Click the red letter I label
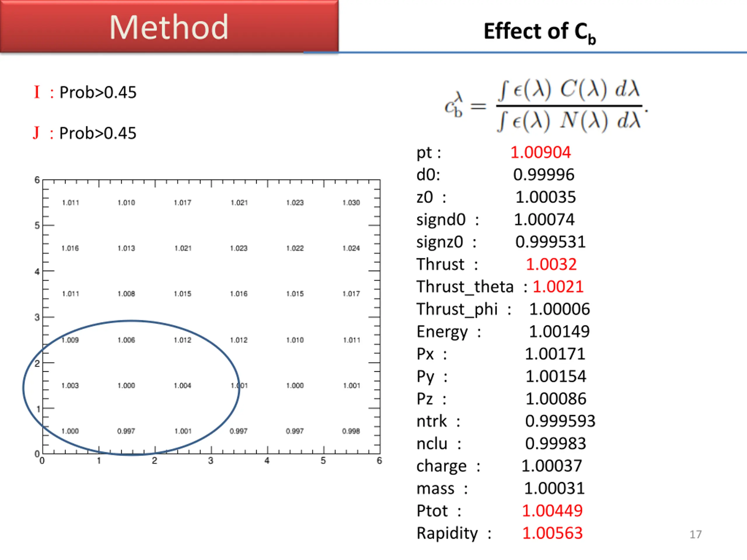Screen dimensions: 747x560 [x=37, y=92]
